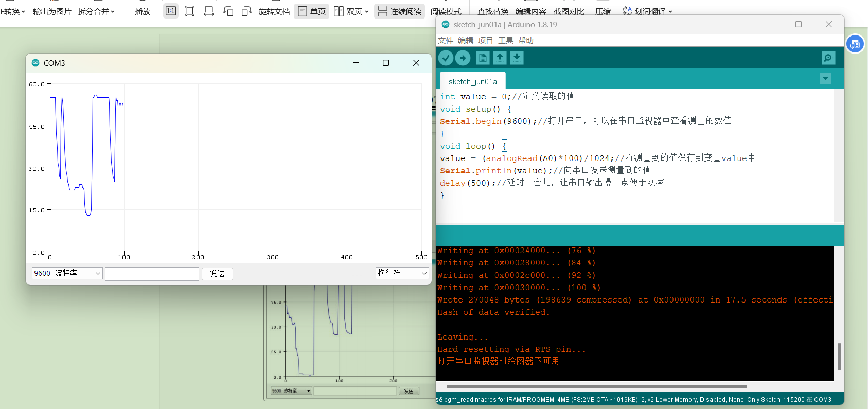The height and width of the screenshot is (409, 868).
Task: Click the rotate clockwise icon
Action: click(x=247, y=11)
